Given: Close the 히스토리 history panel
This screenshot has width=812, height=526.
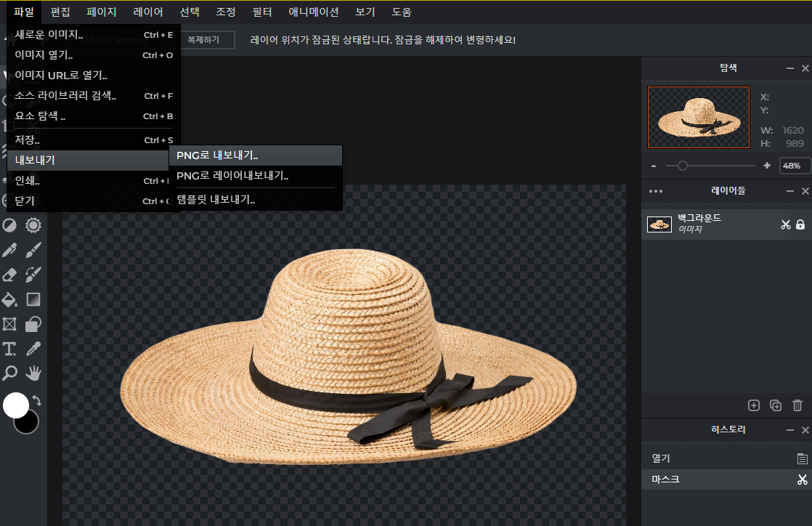Looking at the screenshot, I should pyautogui.click(x=805, y=430).
